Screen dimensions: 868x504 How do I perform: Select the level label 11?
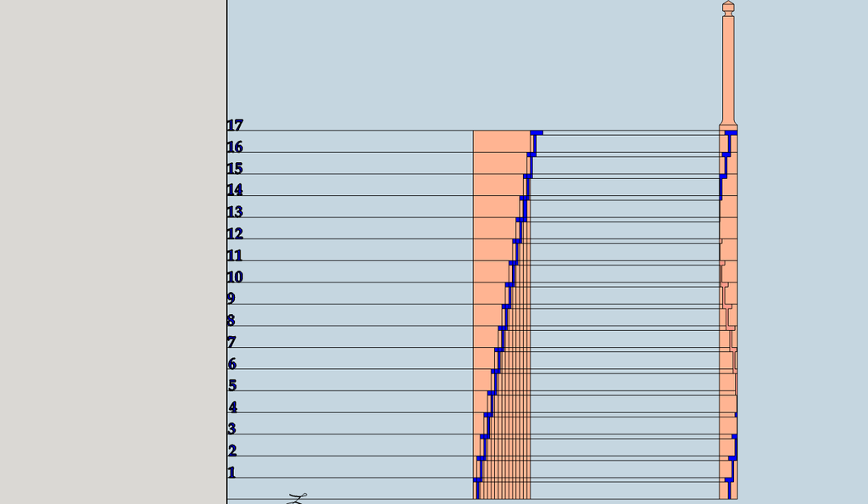(x=235, y=255)
